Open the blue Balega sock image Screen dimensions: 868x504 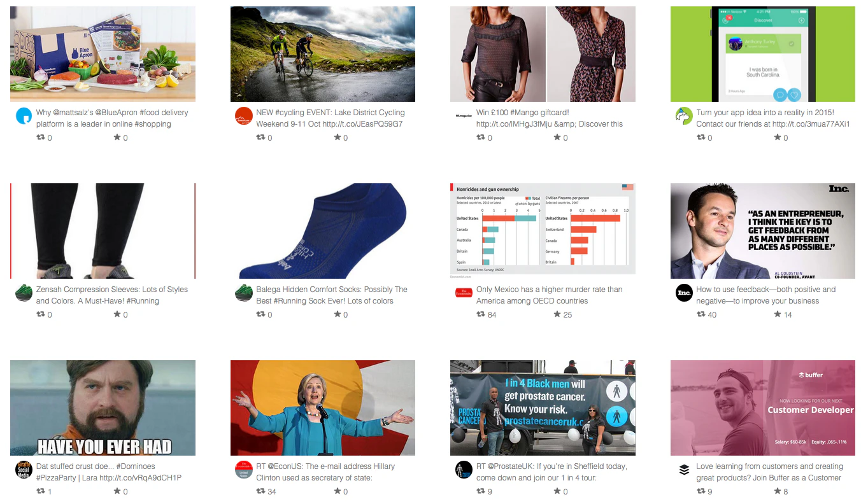pyautogui.click(x=323, y=231)
